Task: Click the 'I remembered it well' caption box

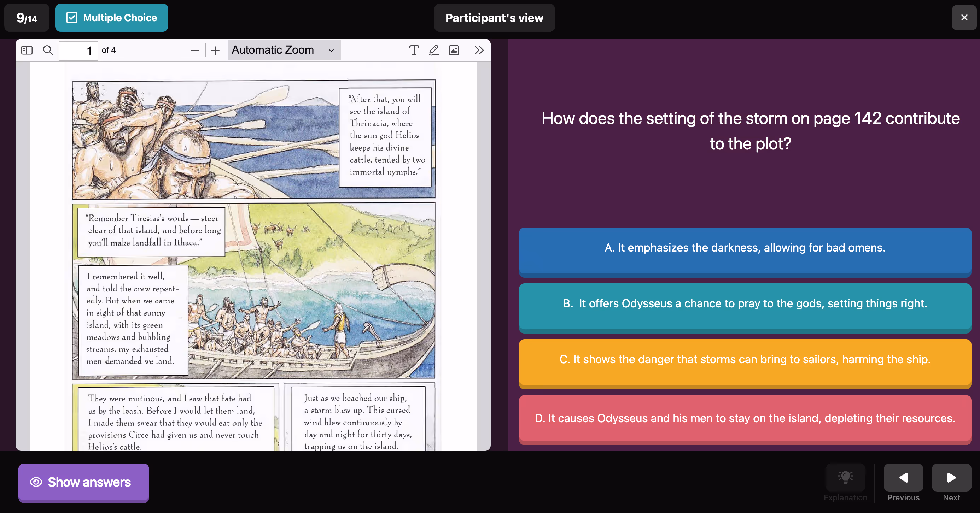Action: tap(133, 320)
